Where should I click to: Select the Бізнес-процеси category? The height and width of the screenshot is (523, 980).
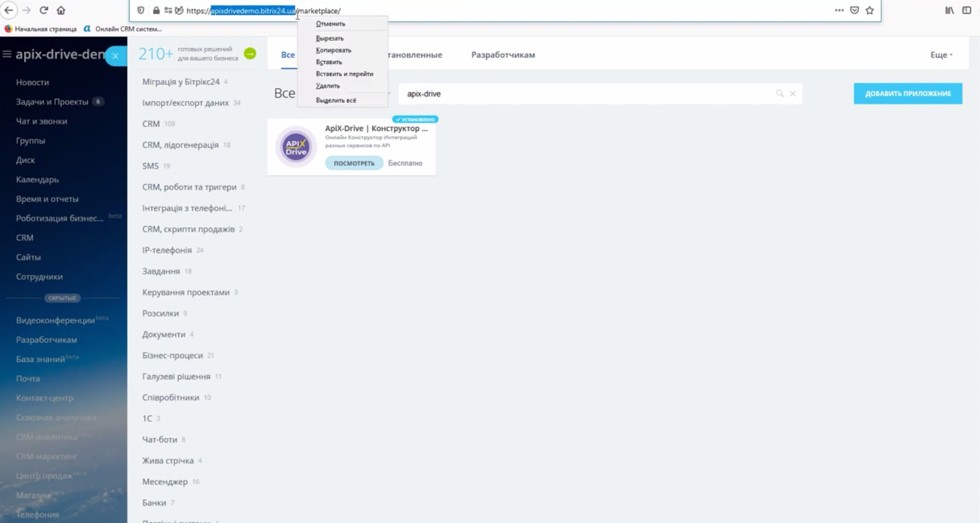tap(172, 356)
